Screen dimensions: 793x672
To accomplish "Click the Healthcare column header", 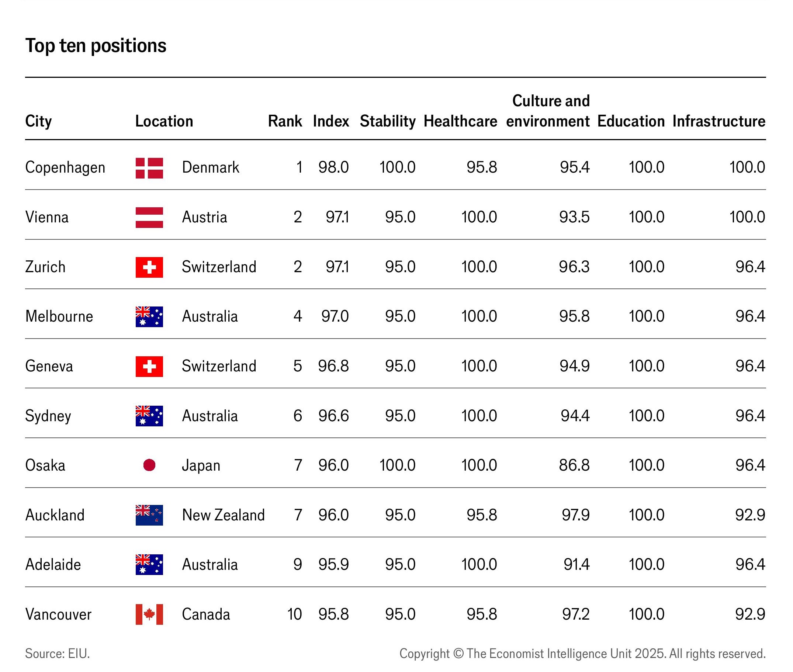I will (460, 121).
